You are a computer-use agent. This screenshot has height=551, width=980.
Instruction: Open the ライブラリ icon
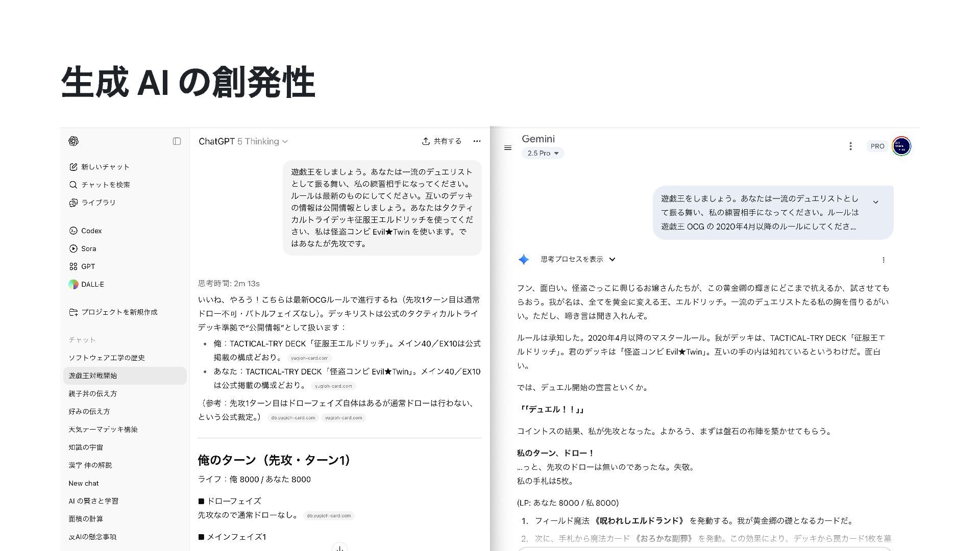[x=73, y=203]
